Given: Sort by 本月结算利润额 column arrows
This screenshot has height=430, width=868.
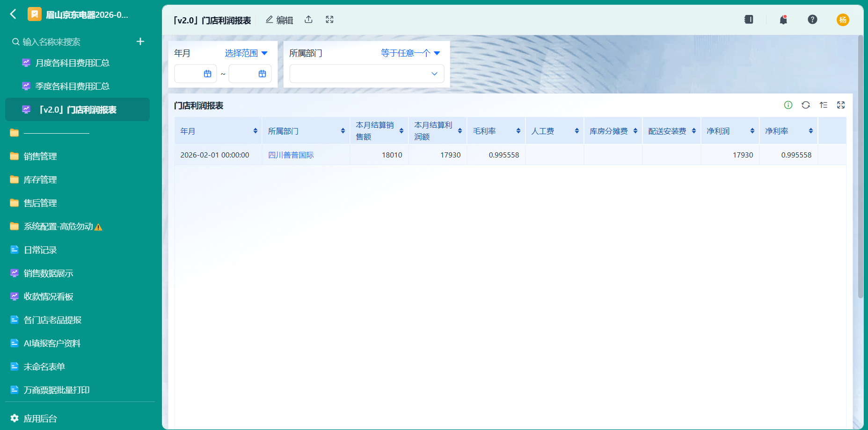Looking at the screenshot, I should [x=460, y=131].
